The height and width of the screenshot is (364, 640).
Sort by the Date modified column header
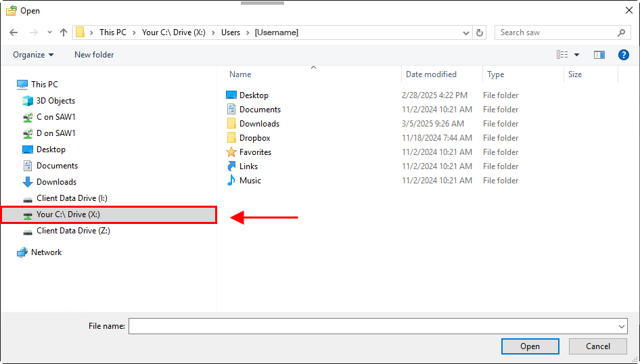(431, 74)
